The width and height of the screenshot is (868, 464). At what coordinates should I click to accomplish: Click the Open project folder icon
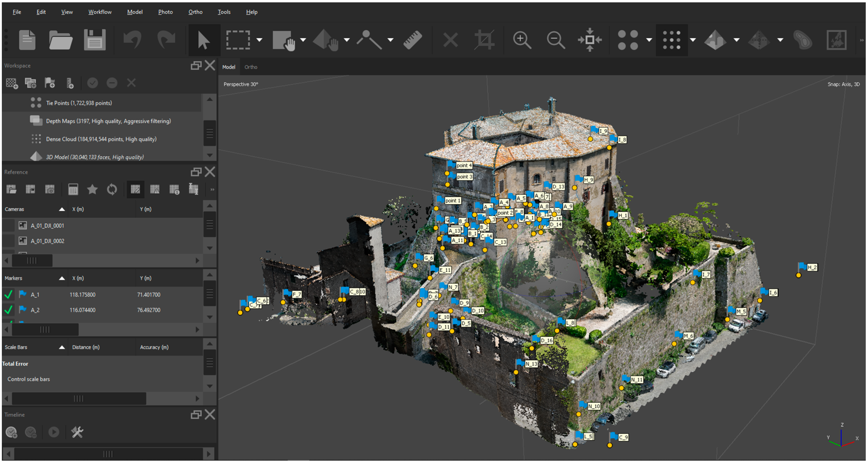pyautogui.click(x=60, y=40)
